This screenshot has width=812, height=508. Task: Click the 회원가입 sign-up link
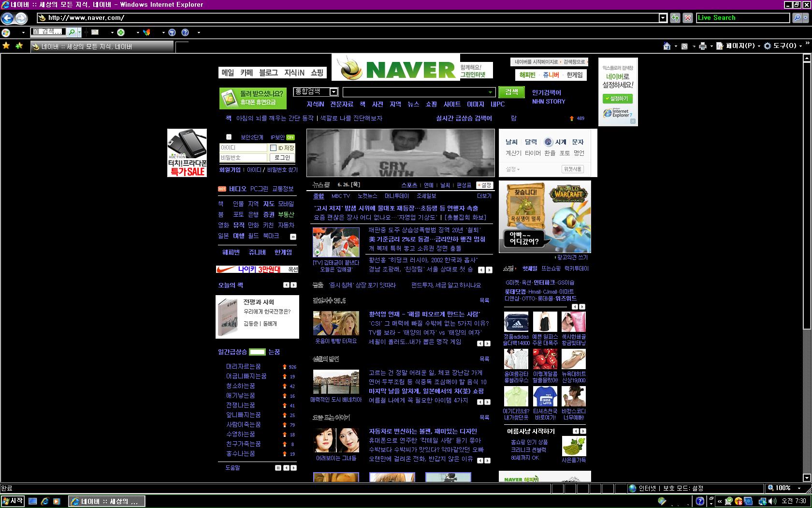pos(230,170)
